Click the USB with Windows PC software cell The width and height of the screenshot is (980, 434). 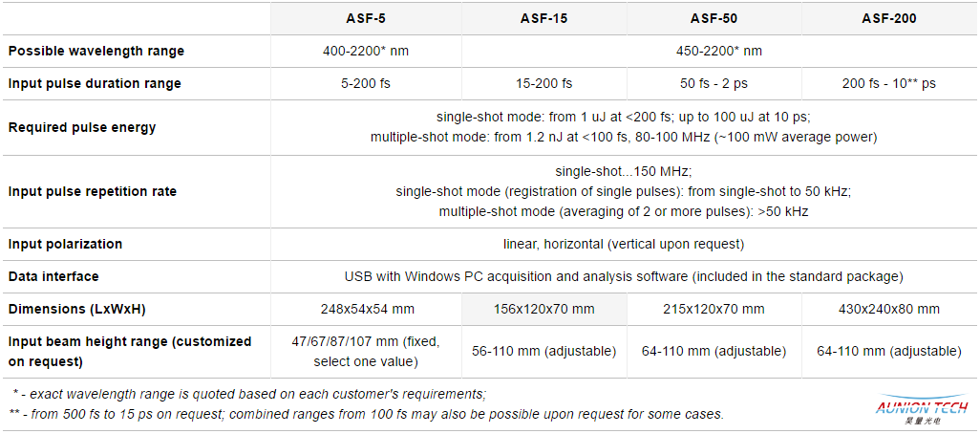point(624,276)
